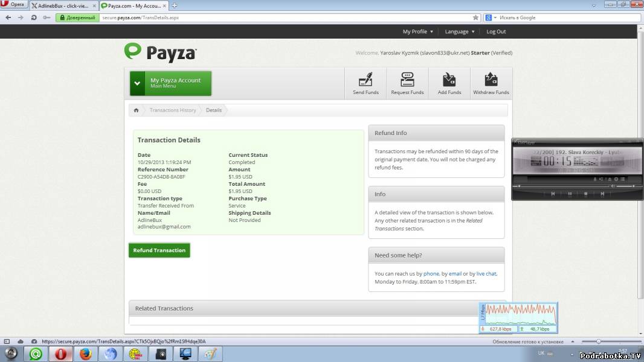Screen dimensions: 644x362
Task: Mute the media player's speaker icon
Action: tap(611, 186)
